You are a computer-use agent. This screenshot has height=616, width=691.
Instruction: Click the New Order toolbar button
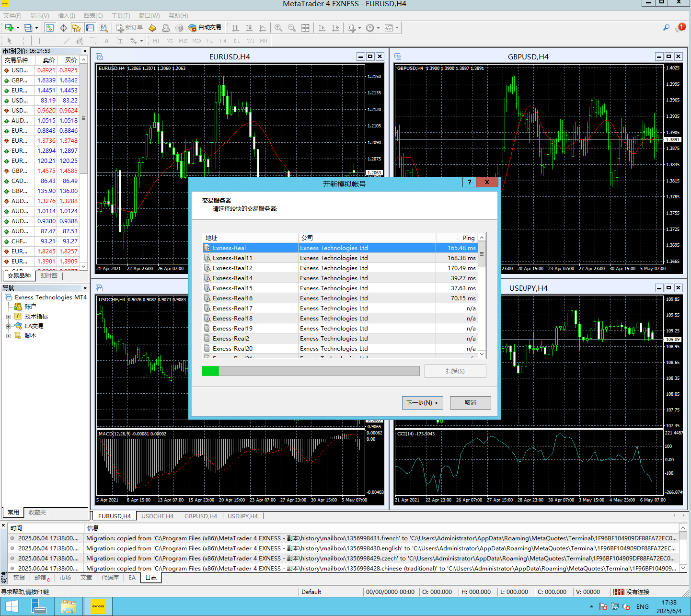(129, 28)
